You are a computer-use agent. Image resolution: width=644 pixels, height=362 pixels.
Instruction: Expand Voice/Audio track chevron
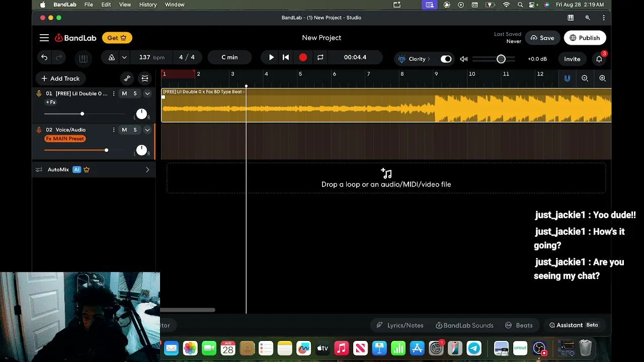pos(147,130)
